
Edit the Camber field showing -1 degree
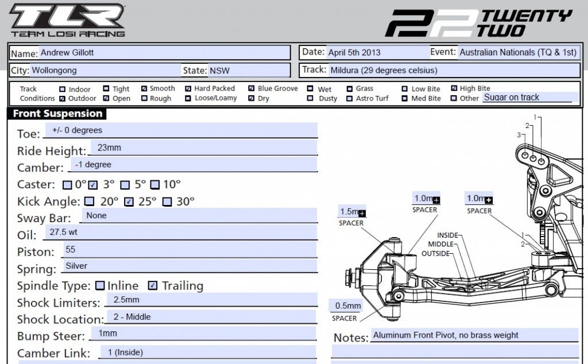pos(194,165)
